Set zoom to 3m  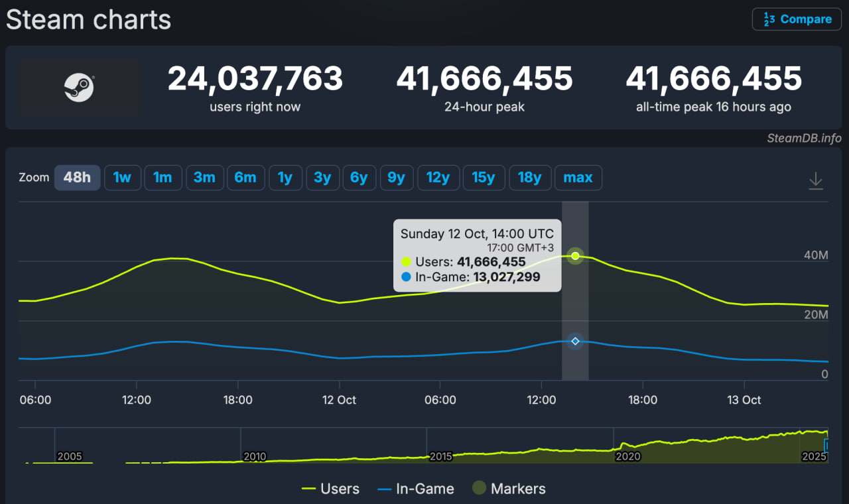click(204, 178)
